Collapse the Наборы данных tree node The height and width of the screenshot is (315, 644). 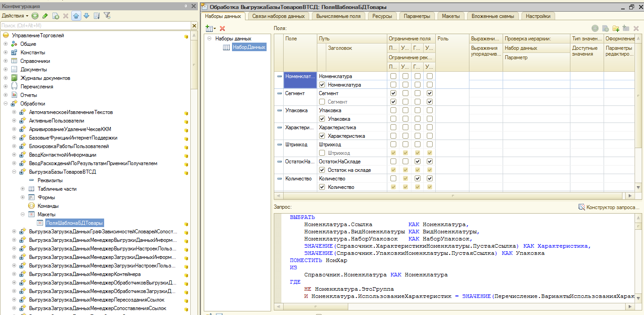point(209,39)
